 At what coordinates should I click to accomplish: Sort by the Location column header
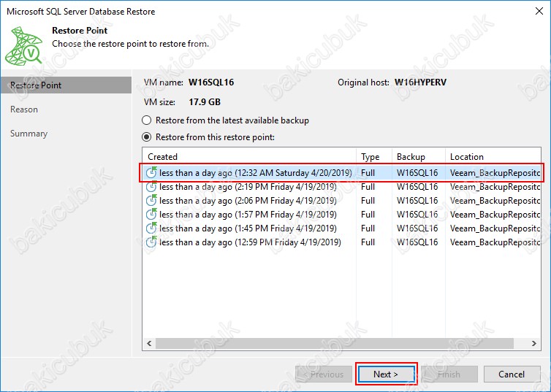click(x=493, y=156)
